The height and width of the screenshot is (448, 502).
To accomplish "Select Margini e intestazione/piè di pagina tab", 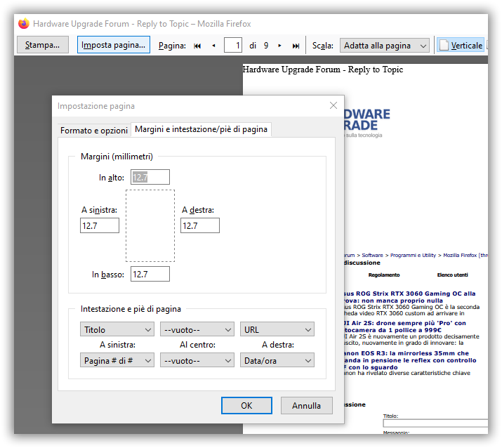I will pyautogui.click(x=201, y=129).
